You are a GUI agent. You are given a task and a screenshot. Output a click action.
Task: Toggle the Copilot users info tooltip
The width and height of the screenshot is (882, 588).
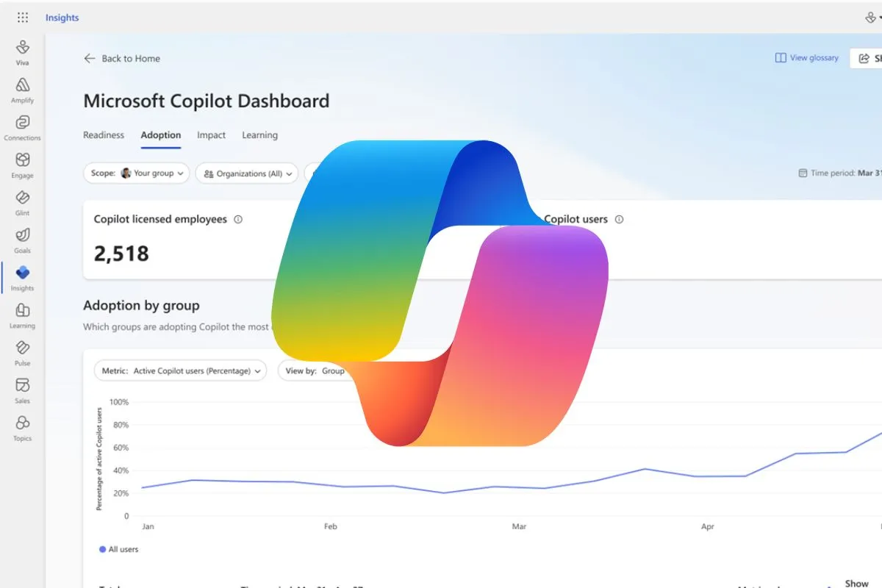(619, 218)
